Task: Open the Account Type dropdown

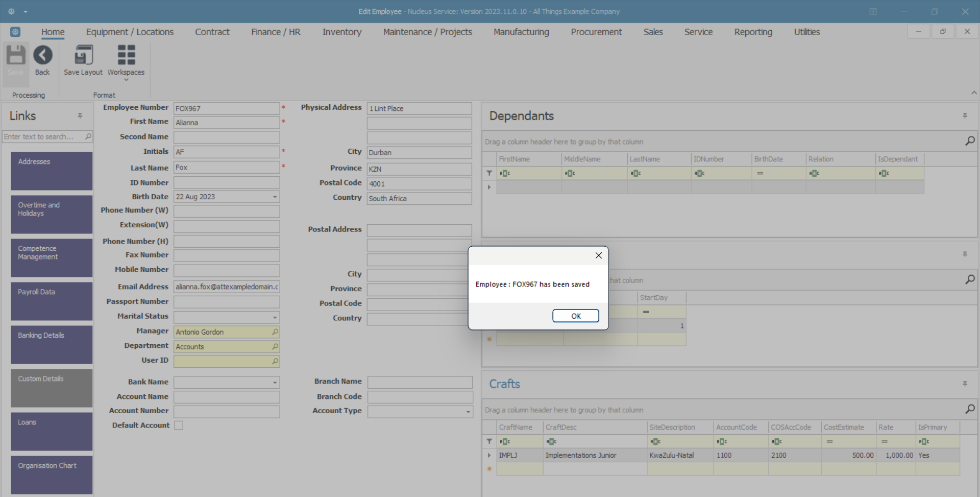Action: tap(468, 412)
